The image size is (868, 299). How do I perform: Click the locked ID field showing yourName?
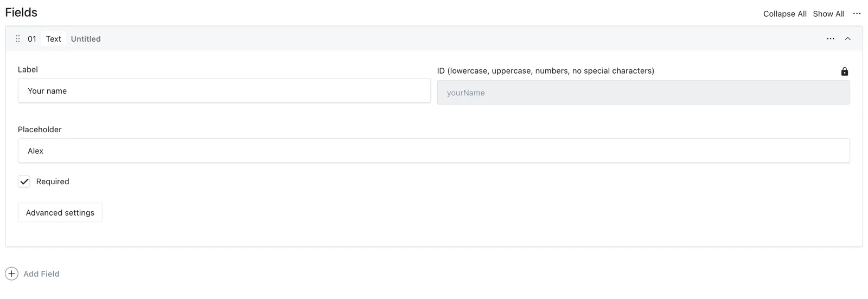pyautogui.click(x=643, y=93)
